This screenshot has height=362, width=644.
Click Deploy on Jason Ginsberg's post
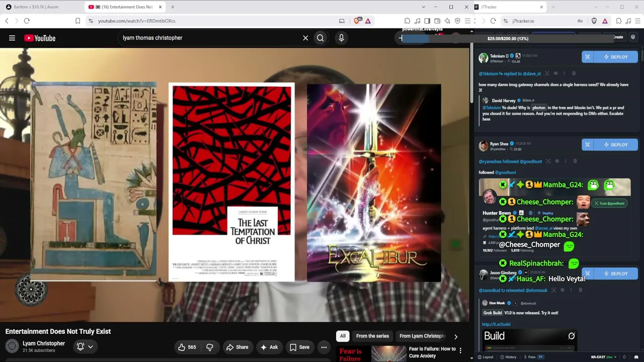616,274
